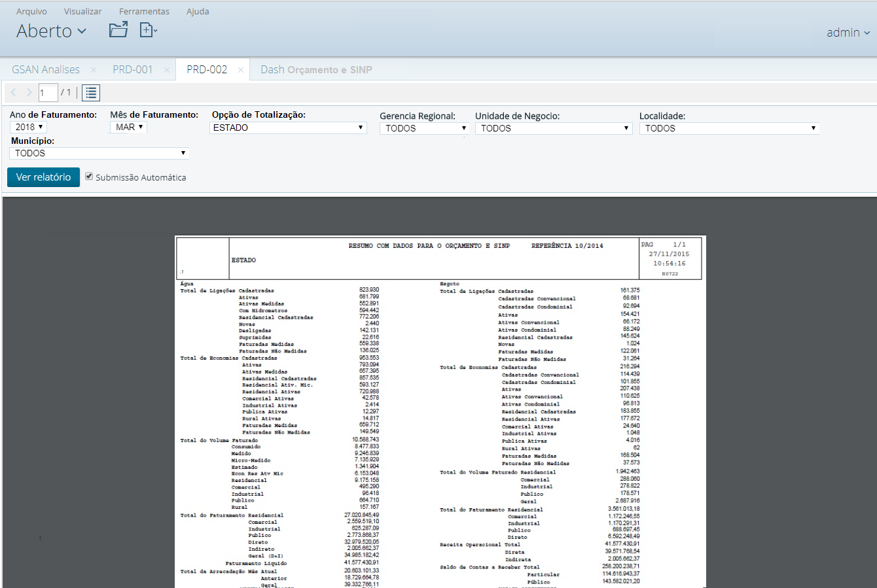
Task: Click the new document icon
Action: 148,30
